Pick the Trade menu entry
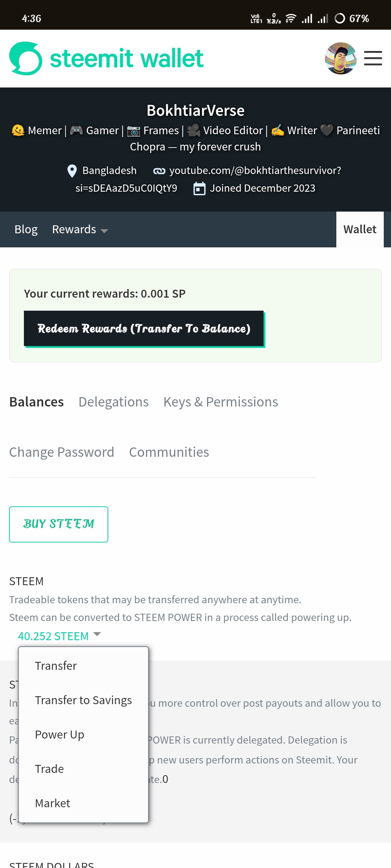This screenshot has height=868, width=391. 49,769
